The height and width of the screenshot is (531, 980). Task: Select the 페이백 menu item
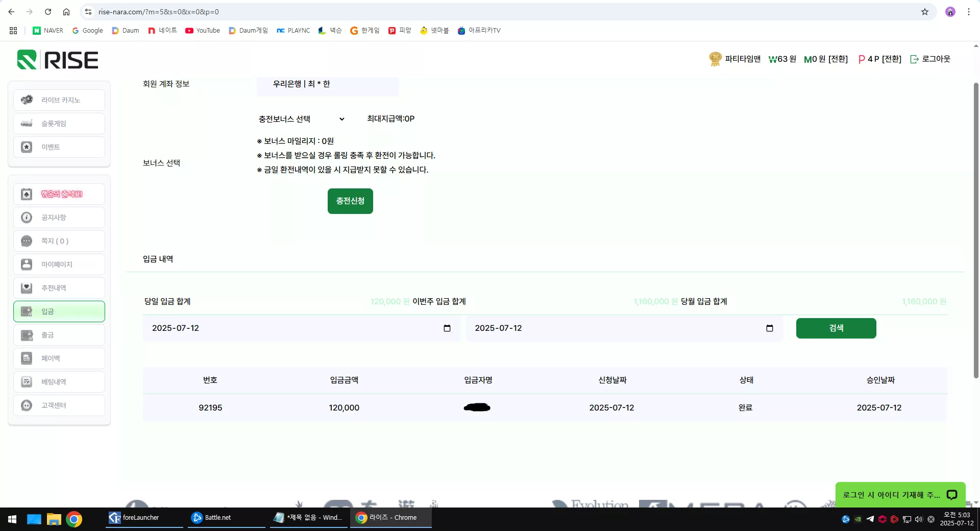[x=59, y=358]
